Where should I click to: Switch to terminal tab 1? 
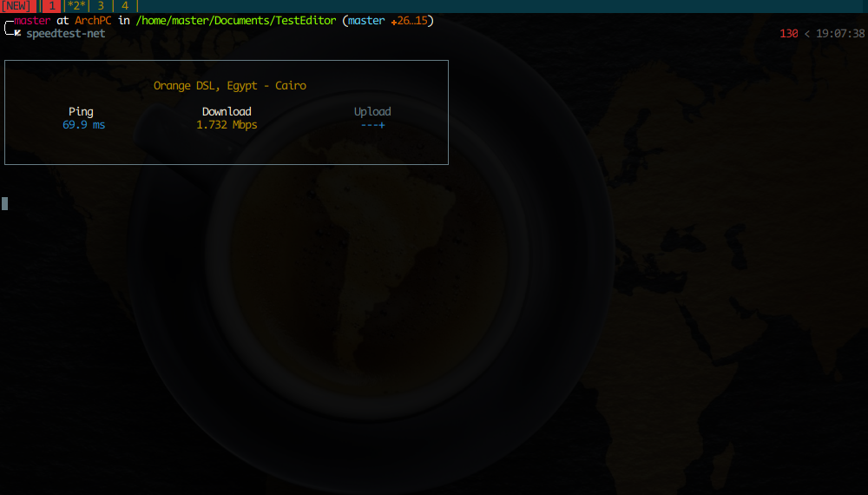[52, 6]
